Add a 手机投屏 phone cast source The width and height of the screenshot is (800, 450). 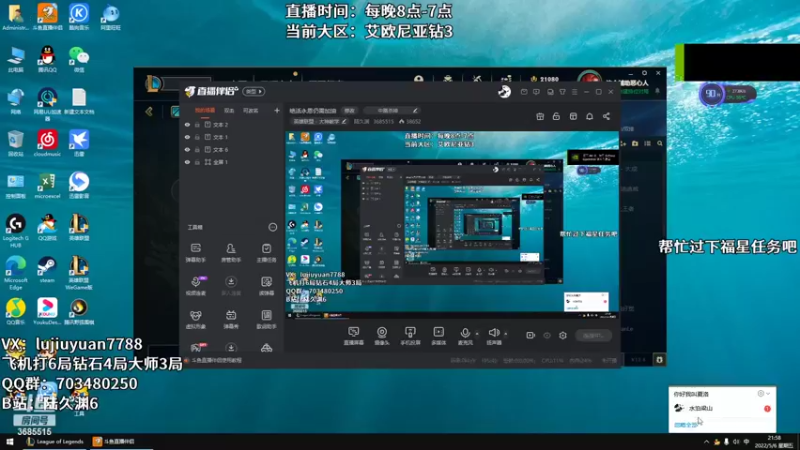coord(410,336)
